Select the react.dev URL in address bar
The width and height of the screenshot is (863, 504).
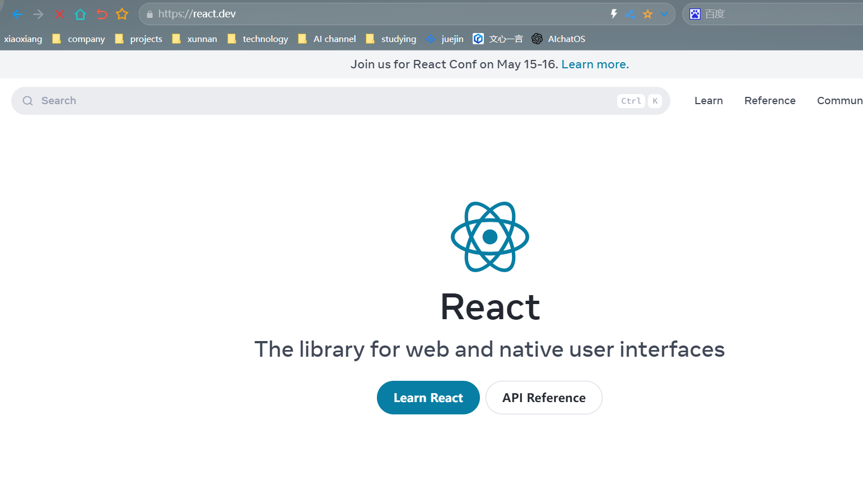click(197, 14)
